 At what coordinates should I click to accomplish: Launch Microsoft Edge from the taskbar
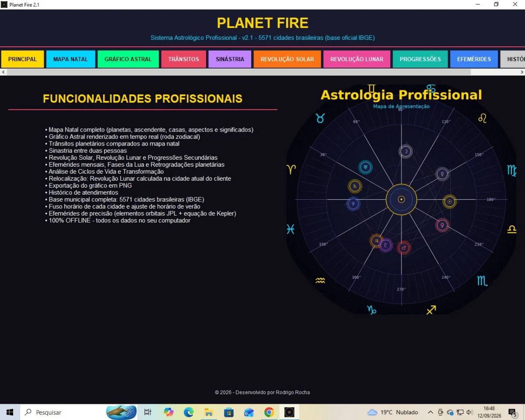coord(189,412)
